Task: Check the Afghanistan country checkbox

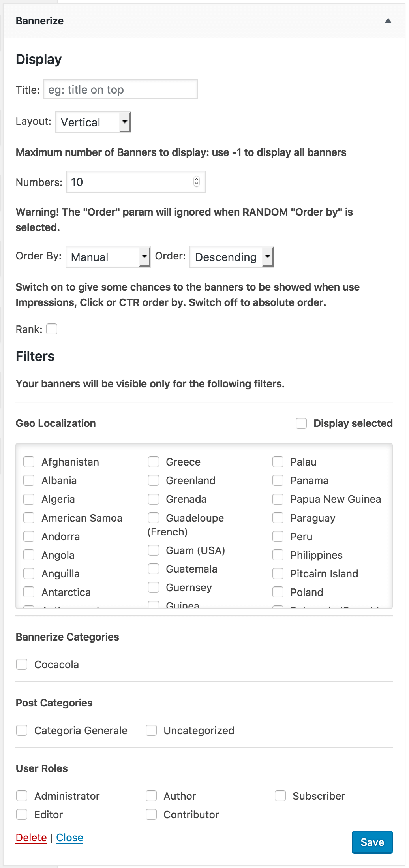Action: pyautogui.click(x=29, y=462)
